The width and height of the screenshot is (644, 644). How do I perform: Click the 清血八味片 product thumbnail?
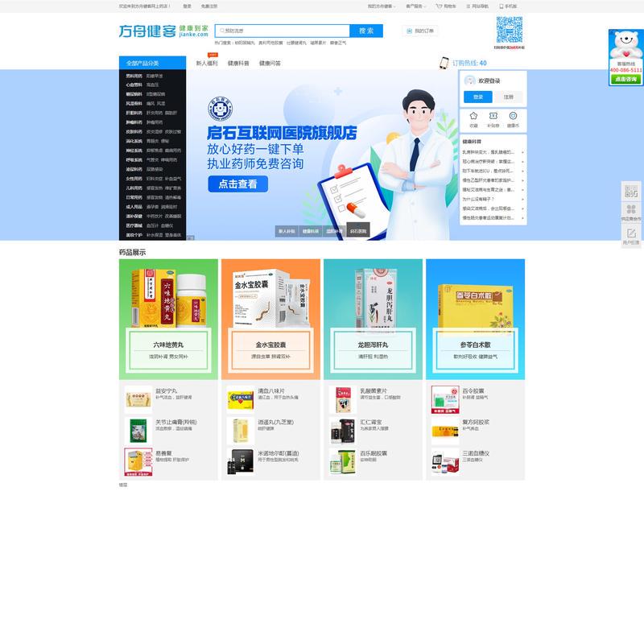[x=240, y=399]
